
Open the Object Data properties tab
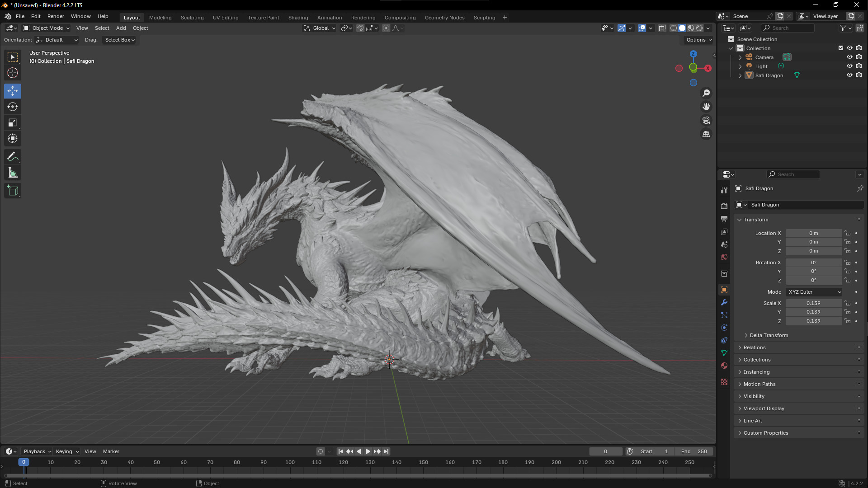tap(724, 353)
